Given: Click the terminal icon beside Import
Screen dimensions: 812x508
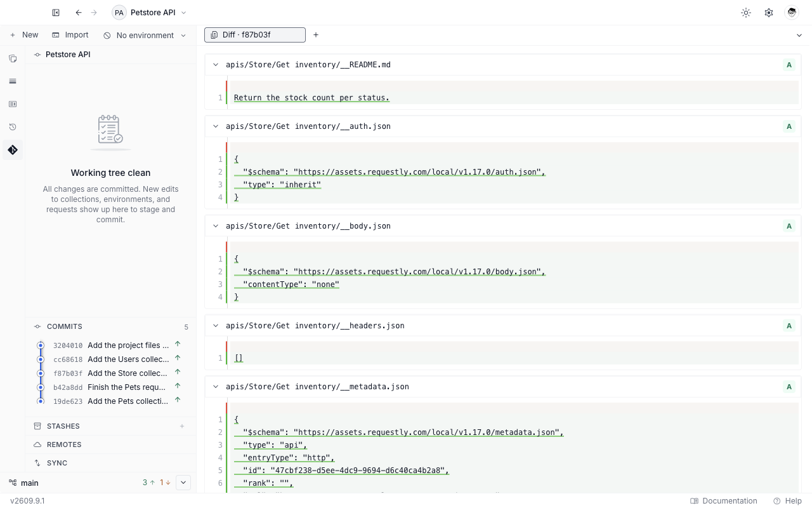Looking at the screenshot, I should coord(56,36).
